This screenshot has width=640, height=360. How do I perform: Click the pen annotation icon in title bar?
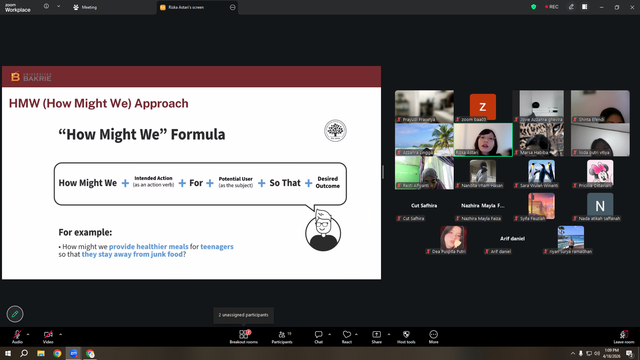(571, 7)
